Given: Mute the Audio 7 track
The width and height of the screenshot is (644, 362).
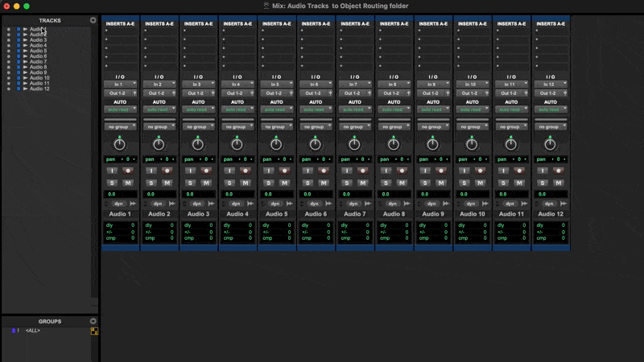Looking at the screenshot, I should tap(362, 183).
